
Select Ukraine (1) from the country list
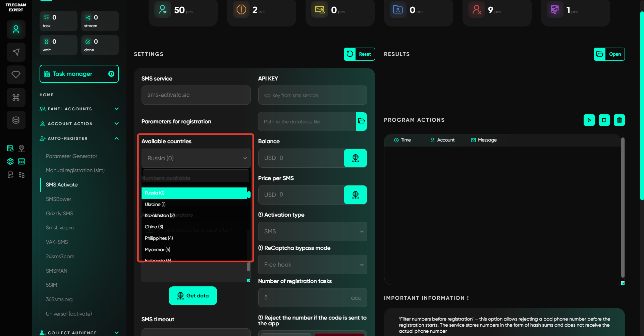(155, 204)
